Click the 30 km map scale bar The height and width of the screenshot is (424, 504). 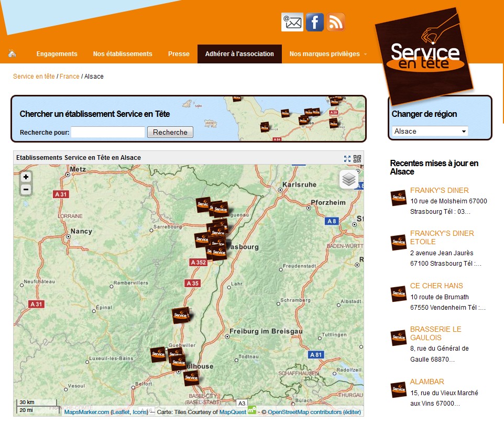tap(37, 403)
